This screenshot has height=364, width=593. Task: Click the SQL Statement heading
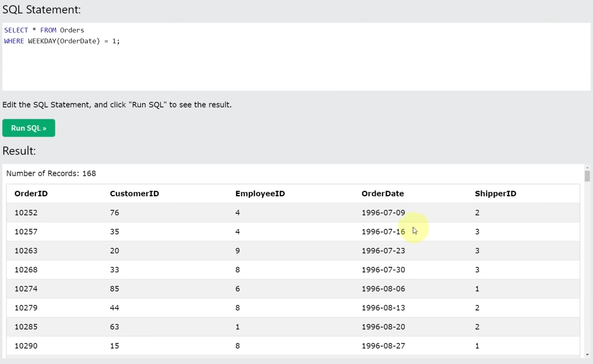[x=41, y=9]
